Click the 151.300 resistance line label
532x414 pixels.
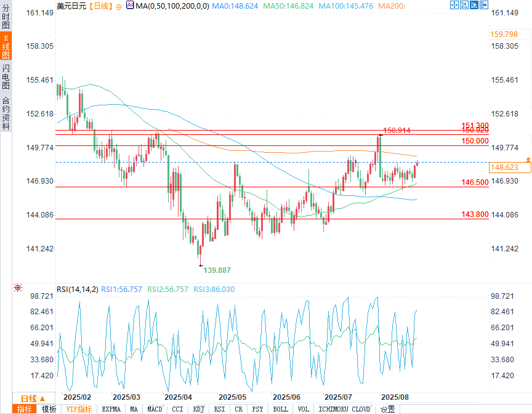pos(475,125)
